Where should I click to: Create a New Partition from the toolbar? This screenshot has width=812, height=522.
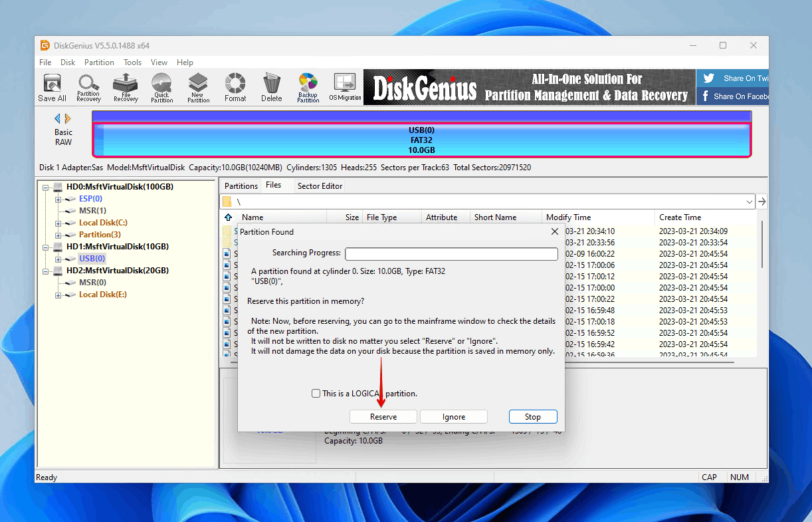[198, 88]
